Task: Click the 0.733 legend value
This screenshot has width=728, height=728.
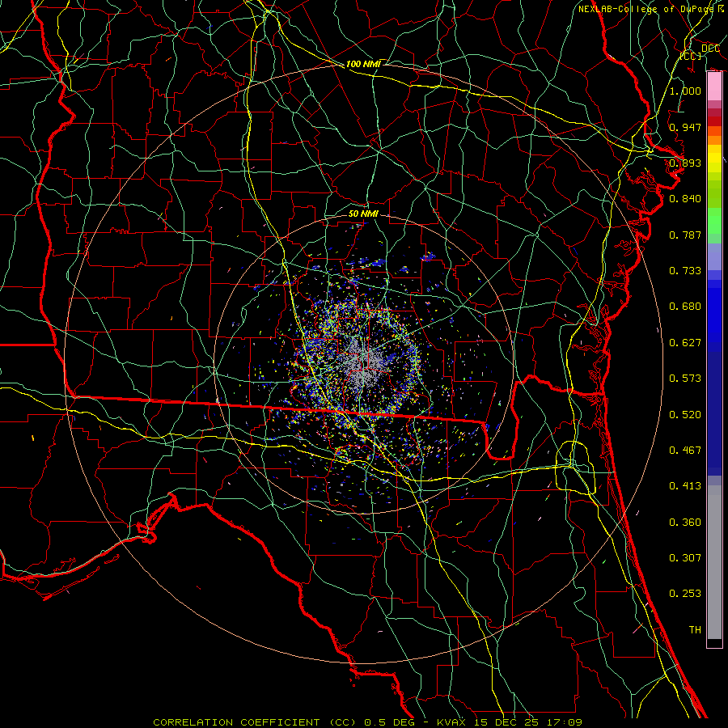Action: point(685,271)
